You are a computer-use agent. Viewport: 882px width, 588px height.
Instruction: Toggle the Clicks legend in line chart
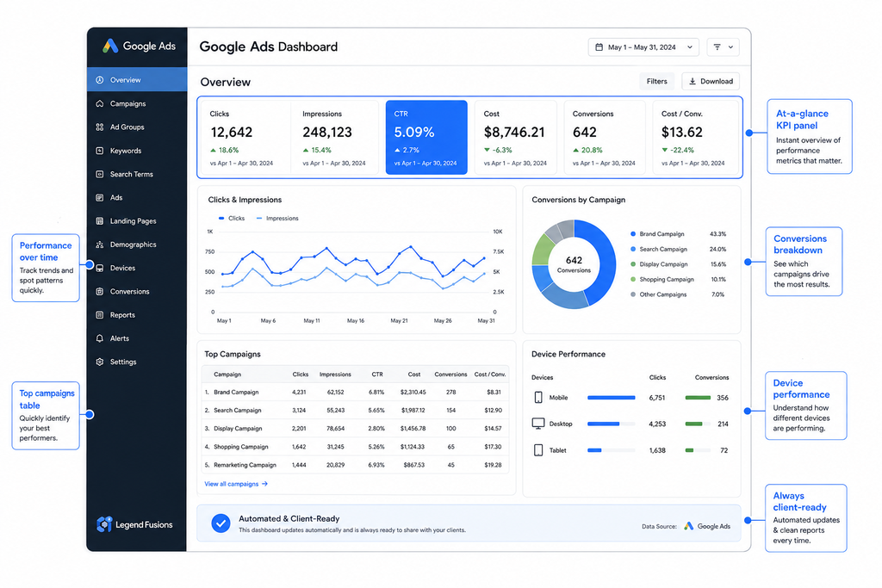(x=231, y=218)
